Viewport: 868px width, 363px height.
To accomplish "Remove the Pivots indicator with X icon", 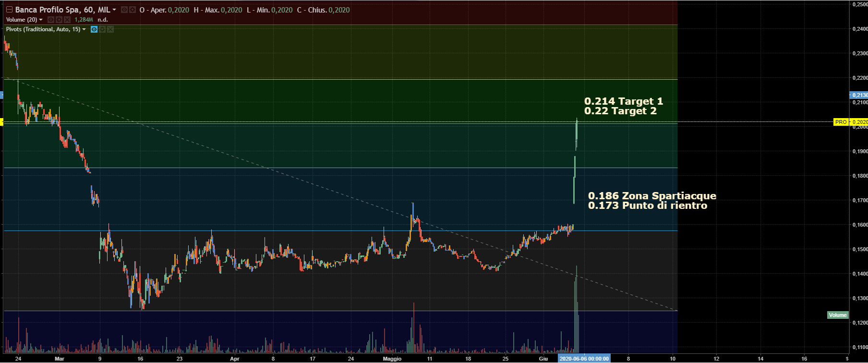I will [110, 29].
